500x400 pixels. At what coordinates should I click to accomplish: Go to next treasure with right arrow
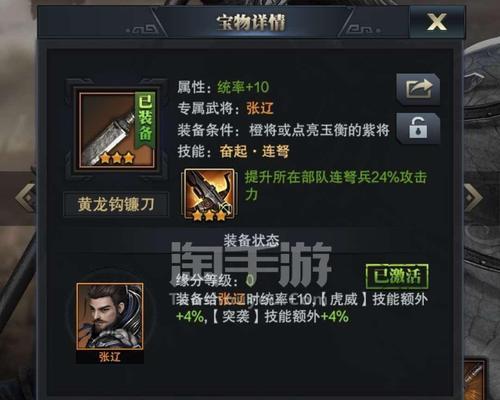click(473, 197)
